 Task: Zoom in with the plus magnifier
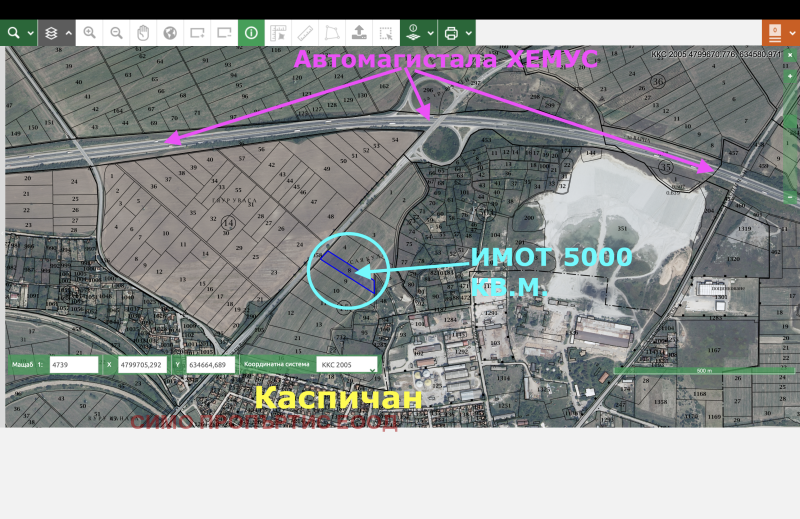[x=90, y=32]
